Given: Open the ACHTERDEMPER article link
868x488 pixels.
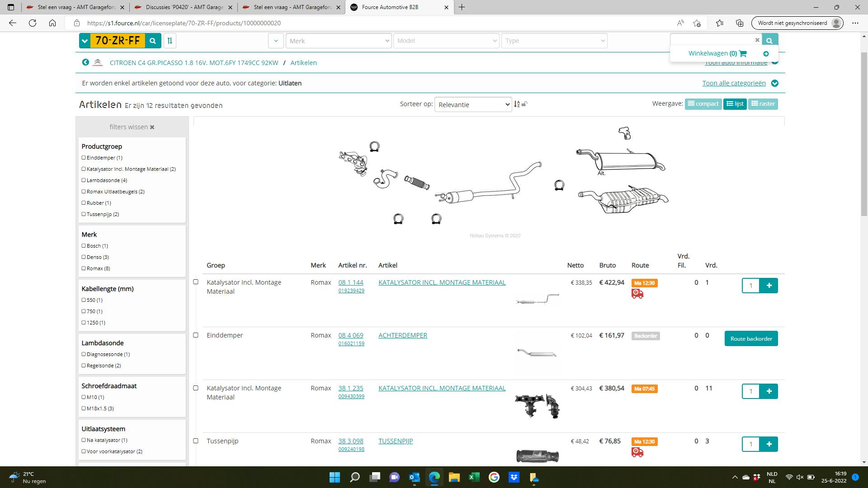Looking at the screenshot, I should pyautogui.click(x=402, y=335).
